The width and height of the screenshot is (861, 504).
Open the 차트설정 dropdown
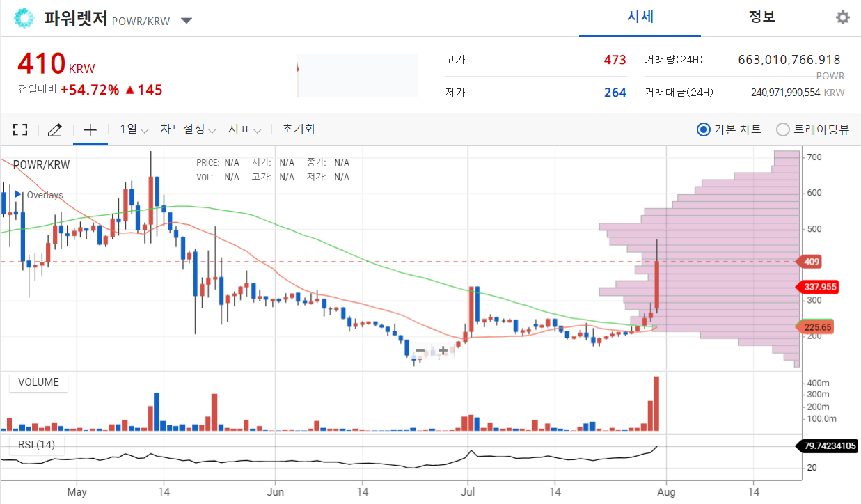[188, 129]
